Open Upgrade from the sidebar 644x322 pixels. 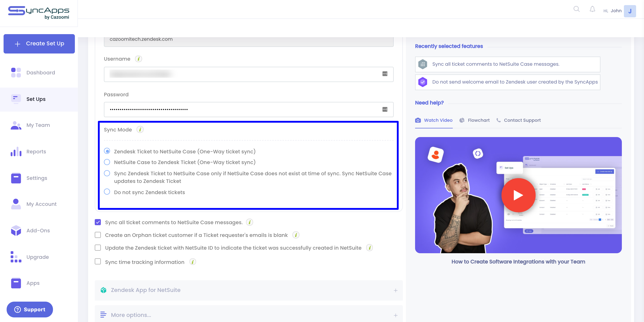39,257
